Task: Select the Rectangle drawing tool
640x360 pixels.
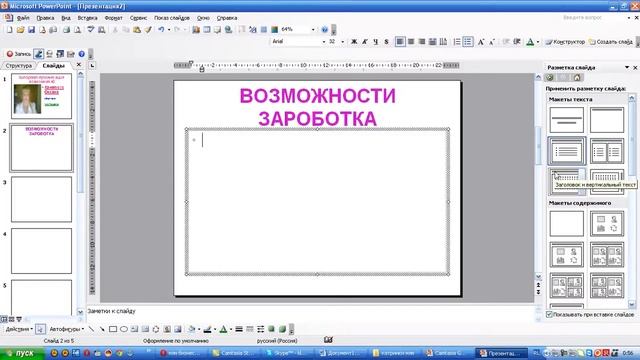Action: click(113, 329)
